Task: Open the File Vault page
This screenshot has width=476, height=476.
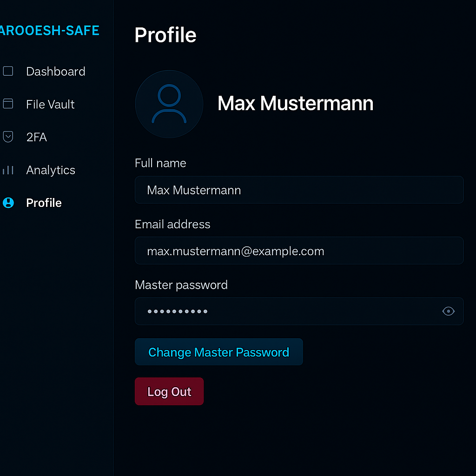Action: [50, 104]
